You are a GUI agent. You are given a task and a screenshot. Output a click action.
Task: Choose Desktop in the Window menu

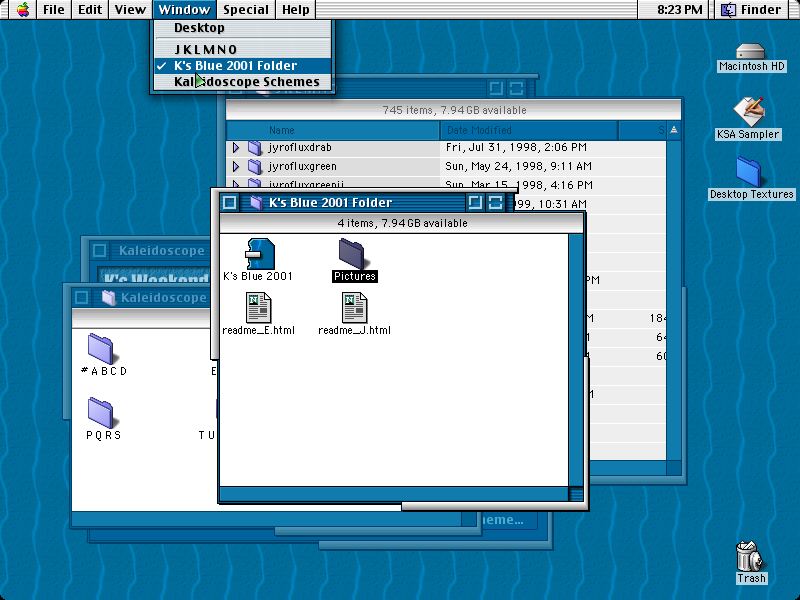(243, 28)
